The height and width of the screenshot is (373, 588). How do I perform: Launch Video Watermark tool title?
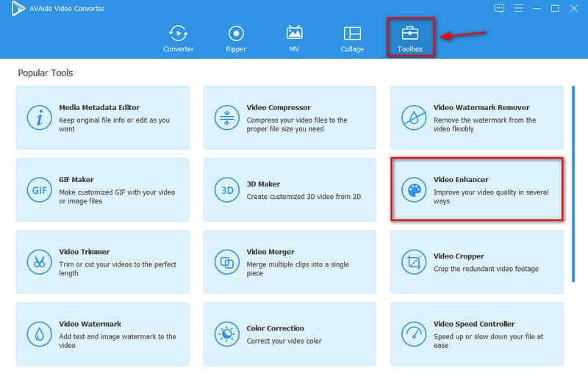pyautogui.click(x=90, y=324)
